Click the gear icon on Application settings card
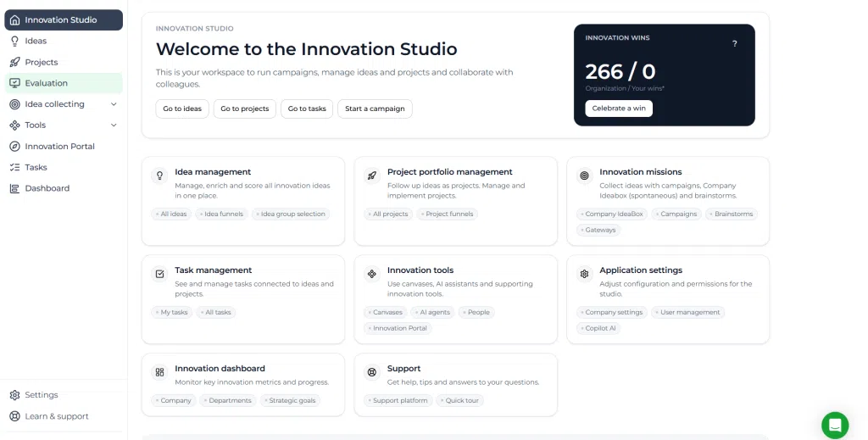Viewport: 868px width, 440px height. tap(584, 274)
